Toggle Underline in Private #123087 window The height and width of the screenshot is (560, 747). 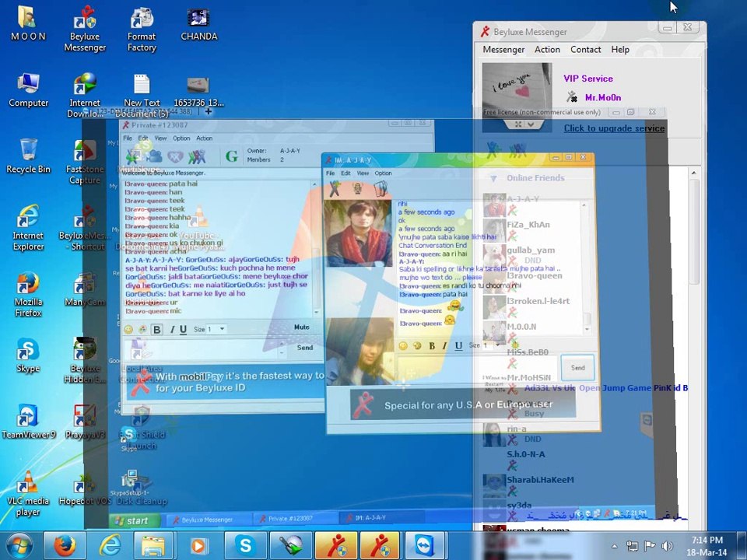tap(183, 329)
